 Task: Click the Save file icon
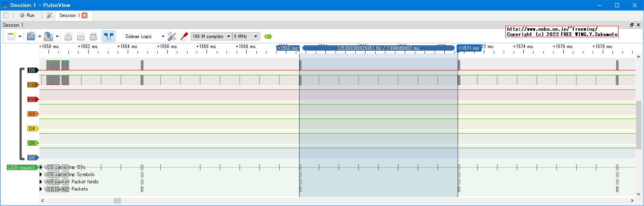click(x=48, y=36)
